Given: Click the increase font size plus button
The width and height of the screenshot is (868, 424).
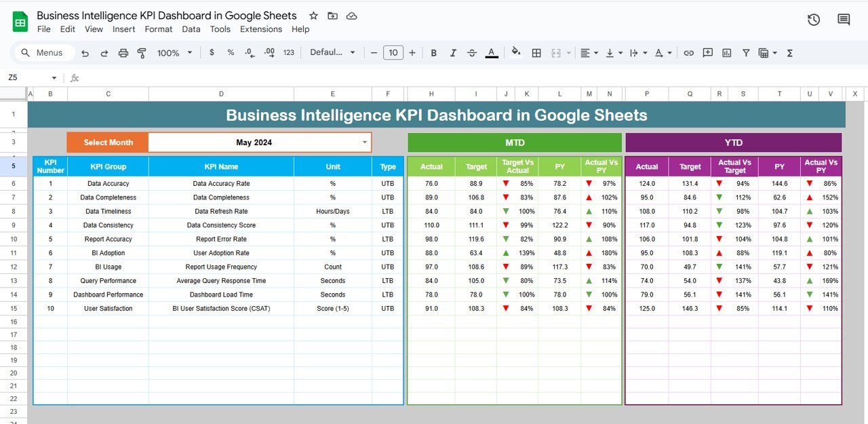Looking at the screenshot, I should point(412,53).
